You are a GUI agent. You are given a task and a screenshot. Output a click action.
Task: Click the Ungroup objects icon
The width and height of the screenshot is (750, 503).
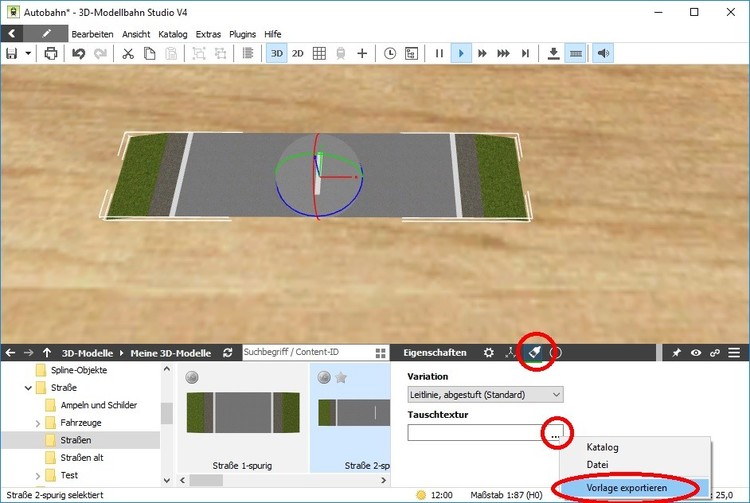click(220, 54)
